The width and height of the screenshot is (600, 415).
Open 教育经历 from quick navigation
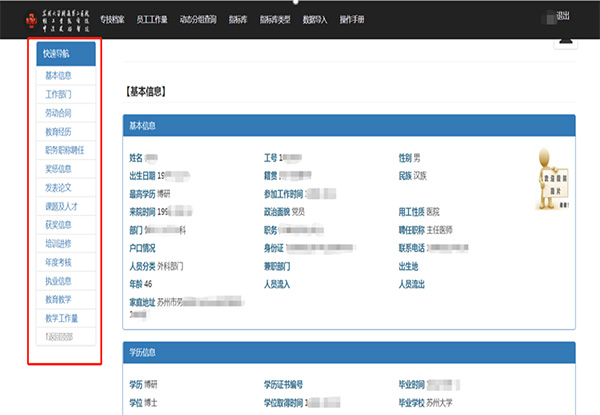(58, 131)
